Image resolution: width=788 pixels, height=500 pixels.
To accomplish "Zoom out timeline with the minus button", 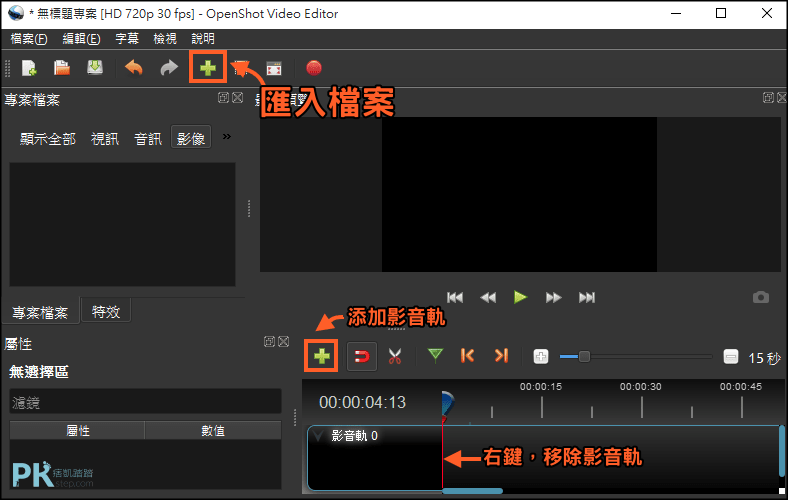I will click(x=731, y=357).
